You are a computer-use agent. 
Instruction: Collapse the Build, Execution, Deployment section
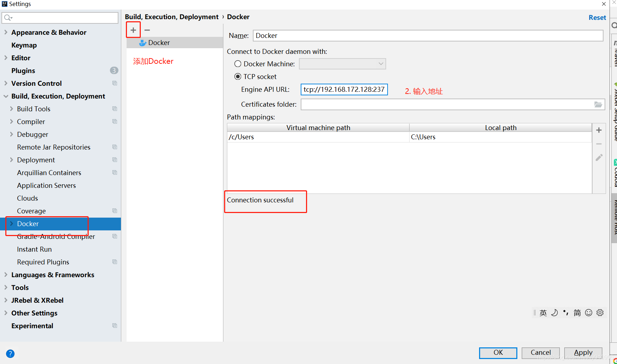pyautogui.click(x=6, y=96)
